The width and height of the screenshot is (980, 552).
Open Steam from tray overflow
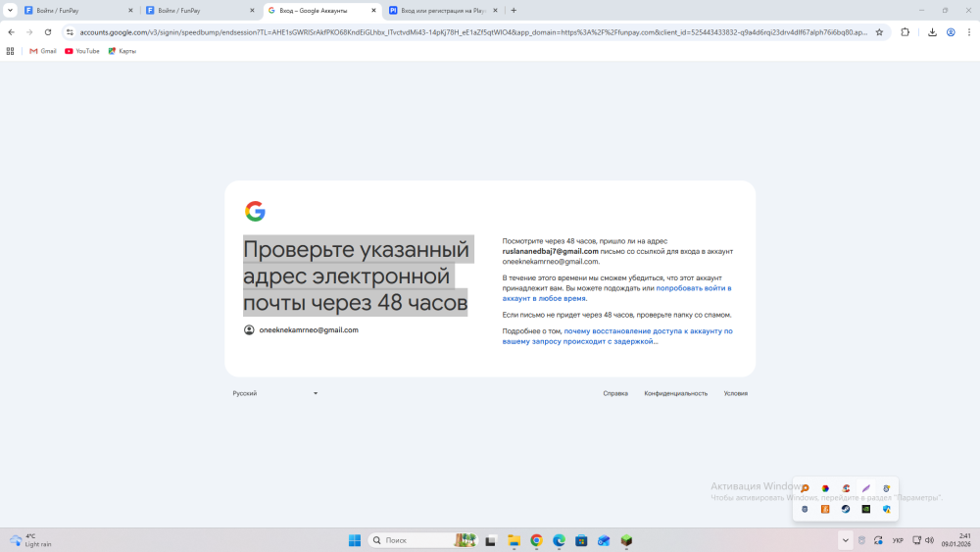846,509
